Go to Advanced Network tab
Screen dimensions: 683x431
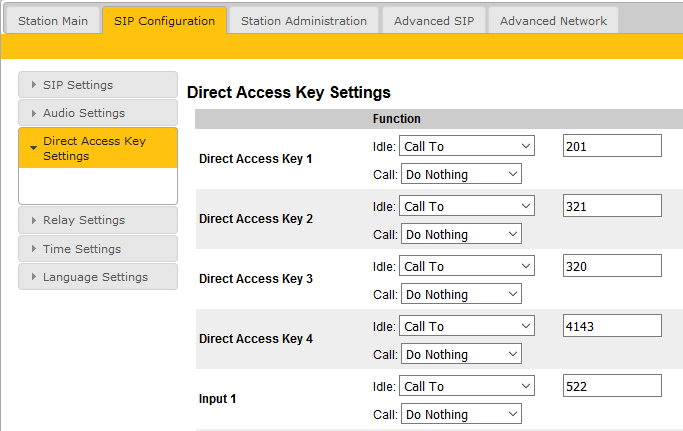click(x=553, y=21)
